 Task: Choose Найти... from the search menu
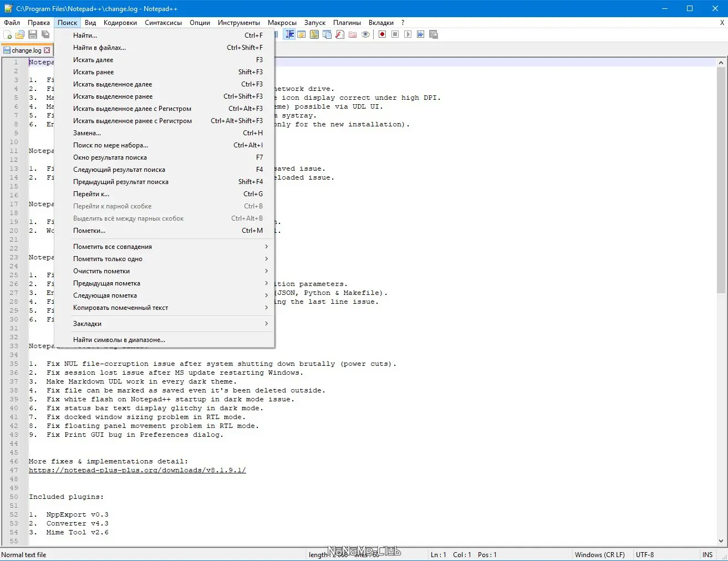click(x=165, y=35)
